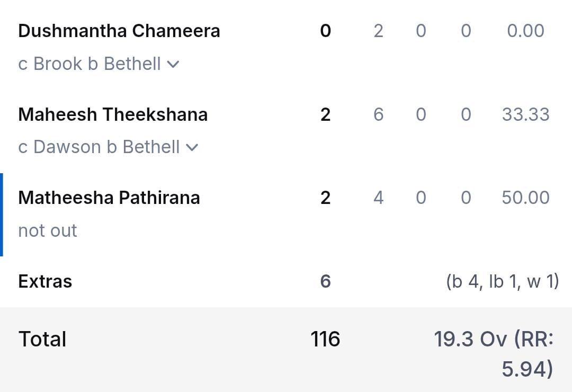Viewport: 572px width, 392px height.
Task: Click Theekshana's balls faced value 6
Action: pyautogui.click(x=378, y=114)
